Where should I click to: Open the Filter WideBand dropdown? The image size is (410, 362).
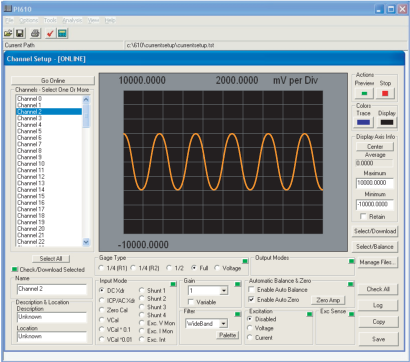click(x=224, y=323)
